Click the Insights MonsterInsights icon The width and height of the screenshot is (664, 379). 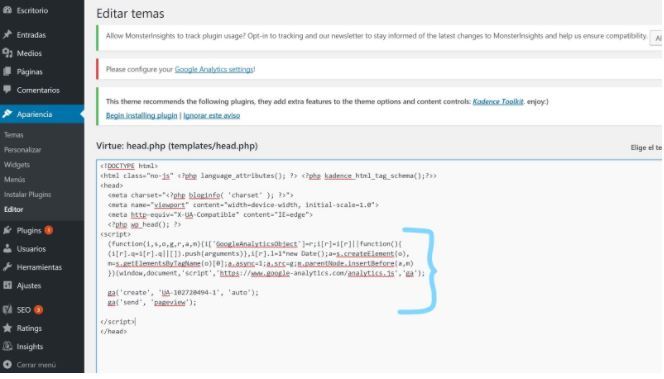coord(7,346)
